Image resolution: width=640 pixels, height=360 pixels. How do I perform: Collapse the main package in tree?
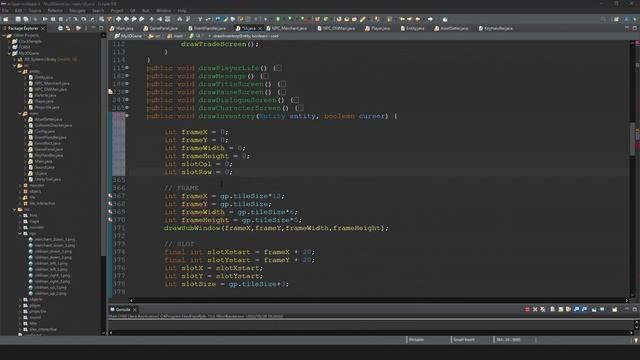(x=20, y=113)
